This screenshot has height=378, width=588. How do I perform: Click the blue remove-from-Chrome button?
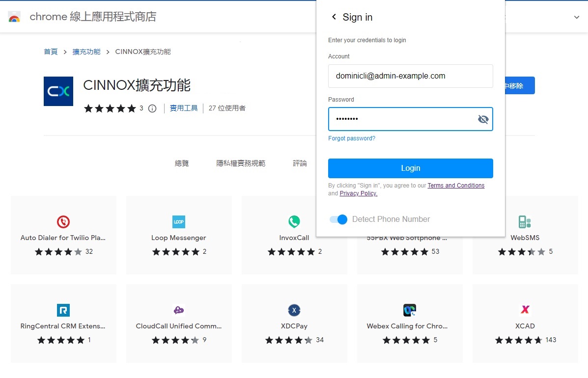[520, 86]
